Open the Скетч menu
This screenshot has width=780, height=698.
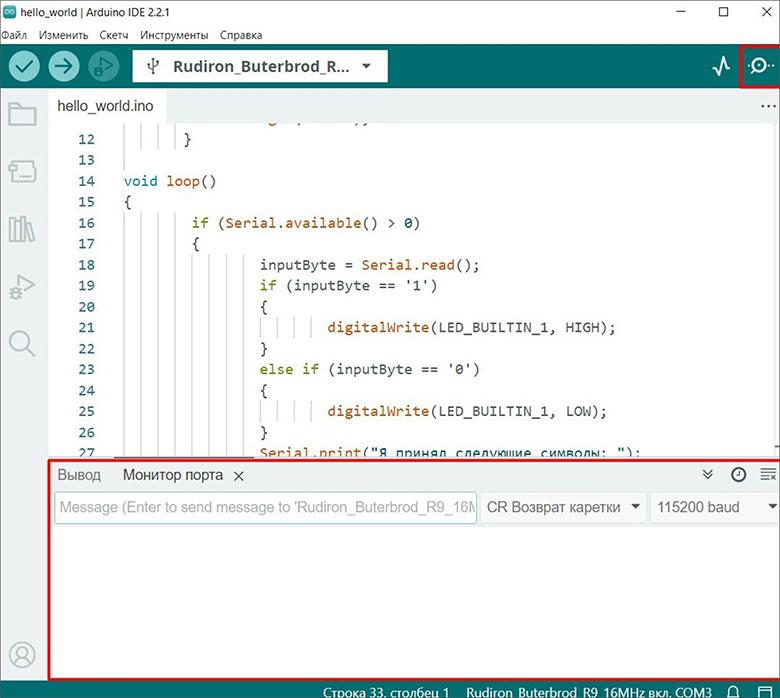pyautogui.click(x=114, y=35)
